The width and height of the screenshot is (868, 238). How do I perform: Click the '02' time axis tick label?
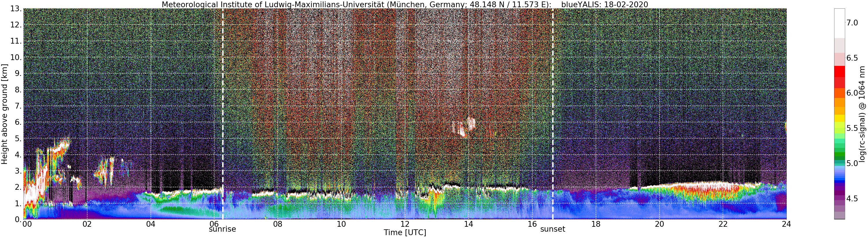87,224
